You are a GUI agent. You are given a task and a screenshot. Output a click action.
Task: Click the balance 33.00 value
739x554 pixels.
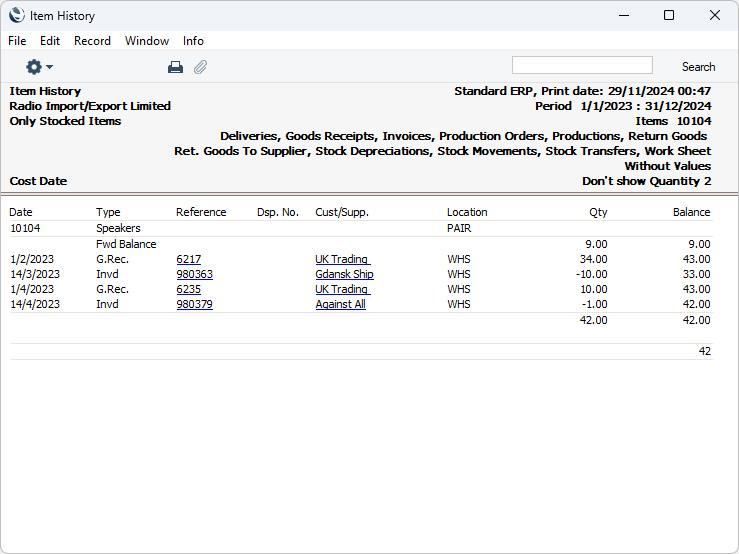pyautogui.click(x=697, y=274)
